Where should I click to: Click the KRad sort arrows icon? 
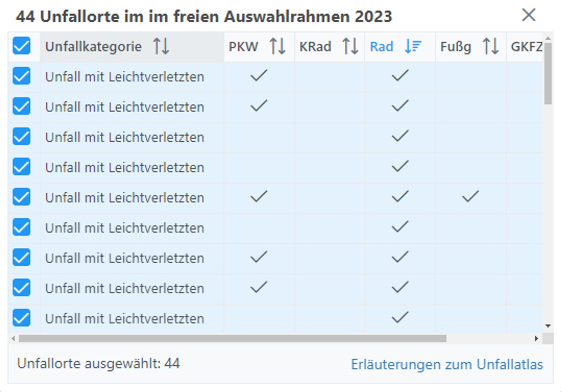(350, 46)
